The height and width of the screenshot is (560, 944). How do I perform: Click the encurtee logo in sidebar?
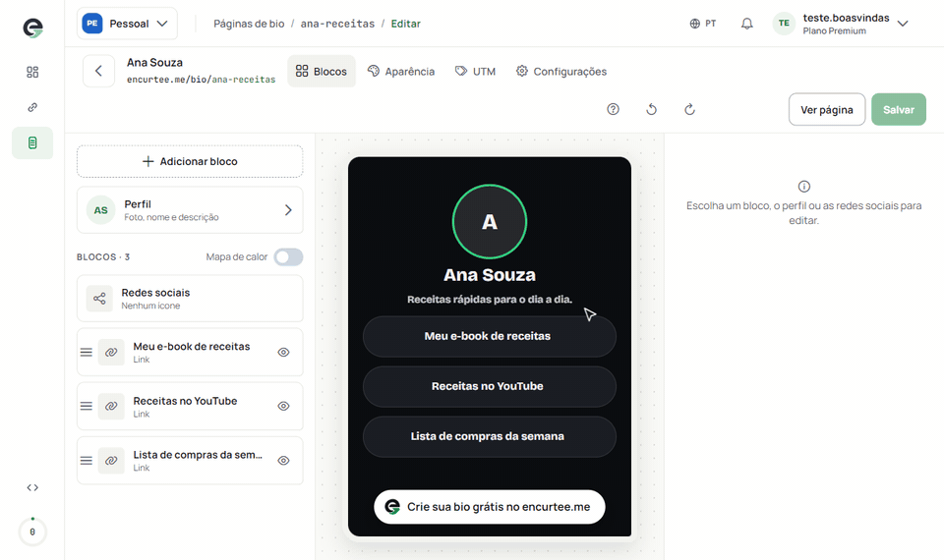click(32, 28)
